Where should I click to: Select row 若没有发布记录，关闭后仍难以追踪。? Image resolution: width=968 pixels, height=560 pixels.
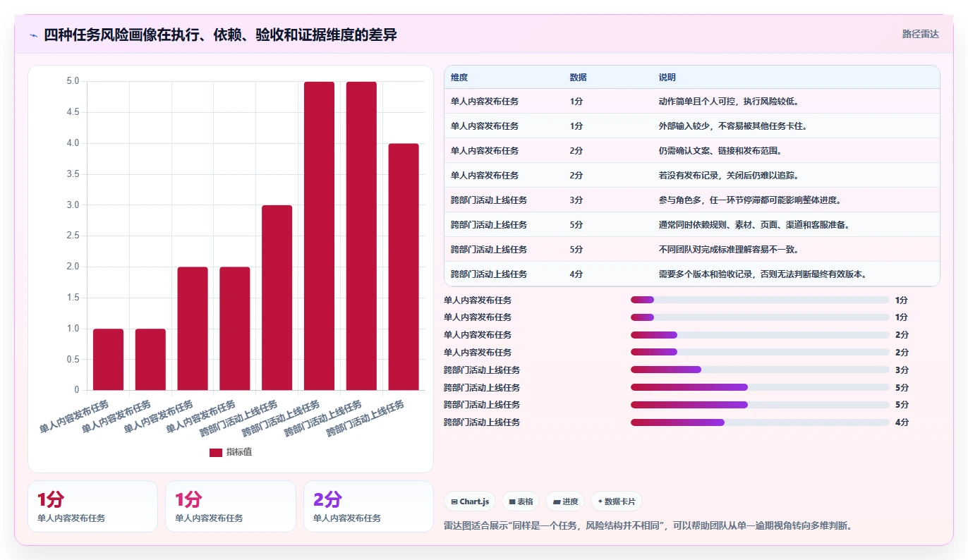692,176
